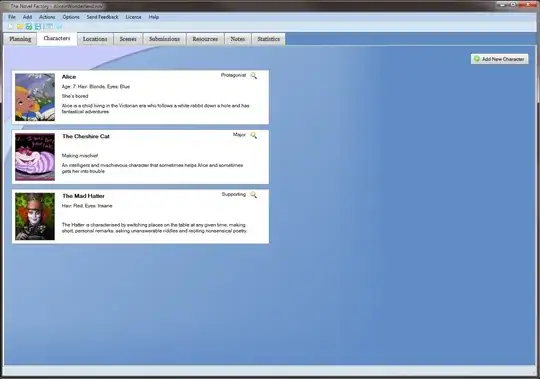The image size is (540, 379).
Task: Click the Cheshire Cat's intelligent and mischievous description
Action: (153, 168)
